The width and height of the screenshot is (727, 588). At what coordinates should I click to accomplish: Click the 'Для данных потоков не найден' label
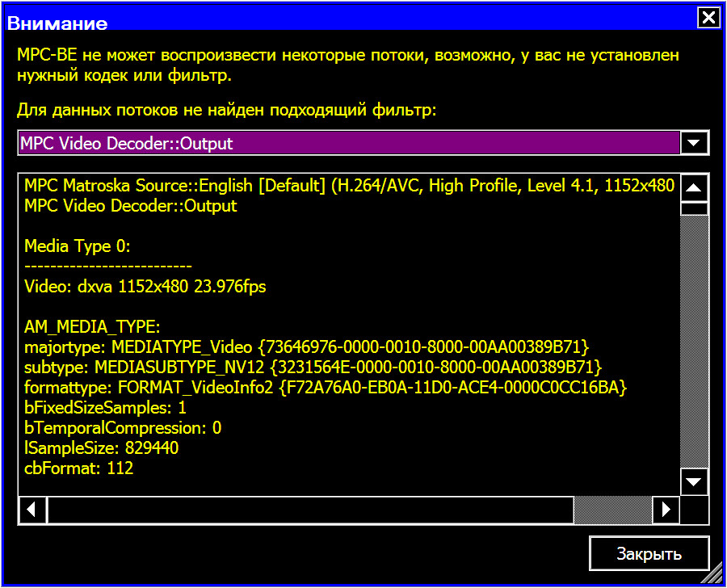click(227, 110)
